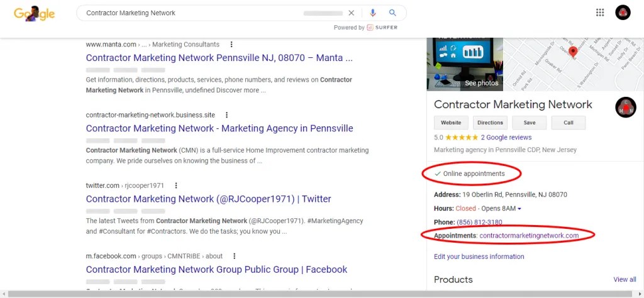Click the phone number (856) 812-3180
This screenshot has width=644, height=298.
coord(479,222)
